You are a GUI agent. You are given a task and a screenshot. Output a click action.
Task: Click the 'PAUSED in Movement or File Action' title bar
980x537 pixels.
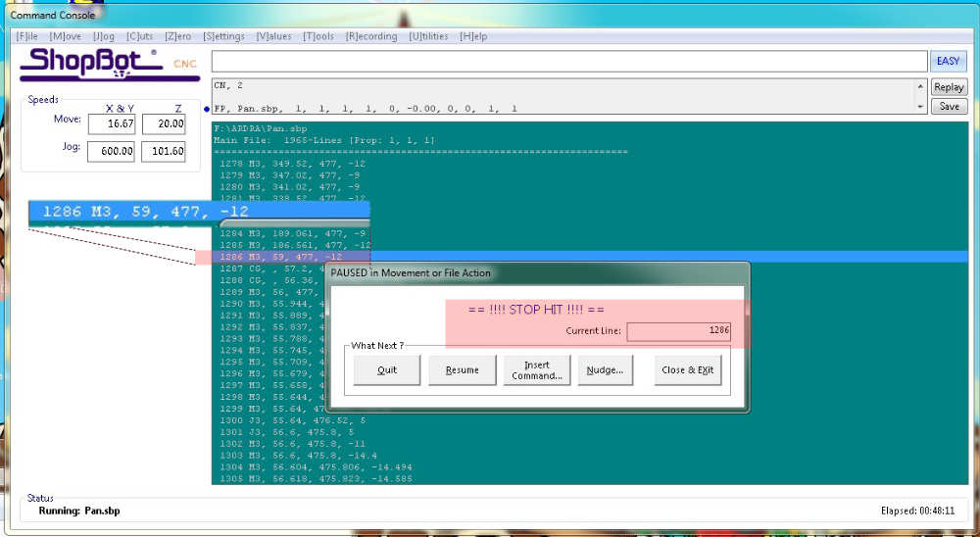click(x=537, y=273)
